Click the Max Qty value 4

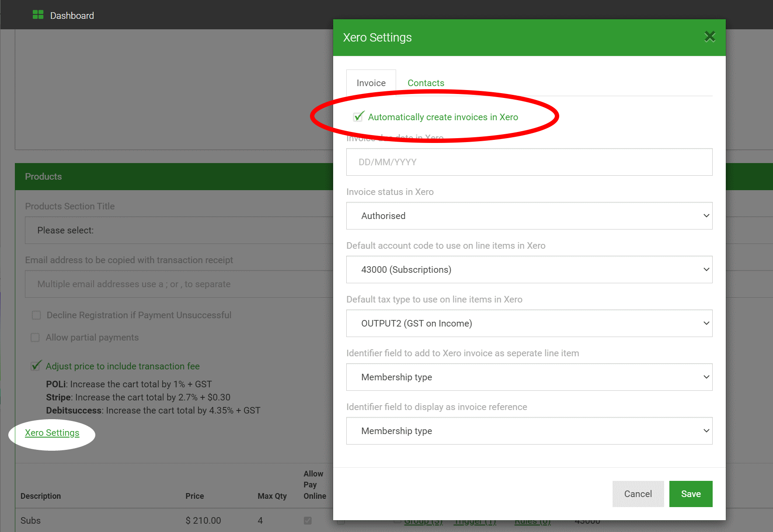[x=260, y=521]
